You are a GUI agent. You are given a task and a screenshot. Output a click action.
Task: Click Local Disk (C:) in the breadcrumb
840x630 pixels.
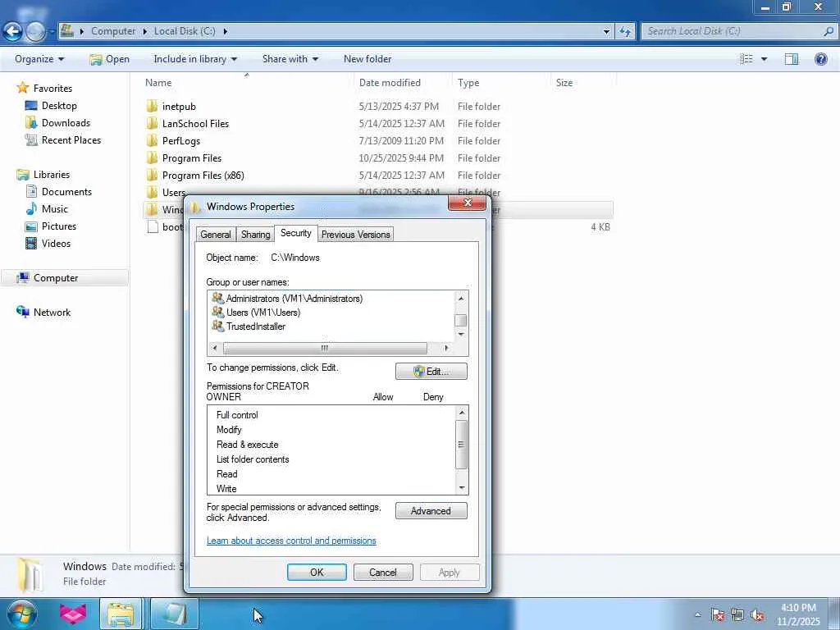coord(185,31)
